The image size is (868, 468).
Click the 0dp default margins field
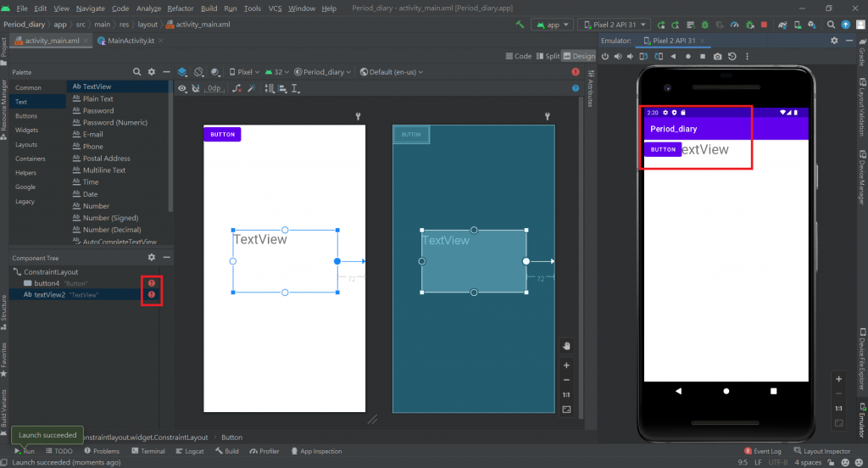(214, 89)
